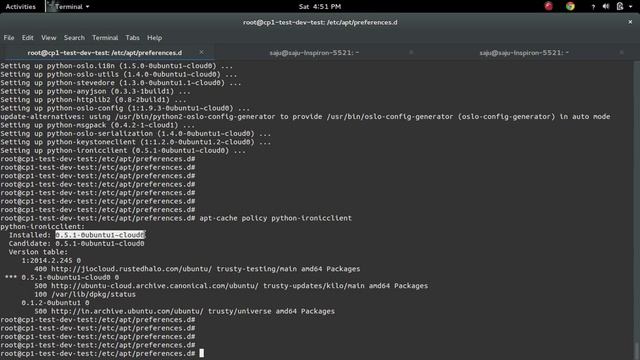Screen dimensions: 640x360
Task: Click the apt-cache policy python-ironicclient command
Action: 276,218
